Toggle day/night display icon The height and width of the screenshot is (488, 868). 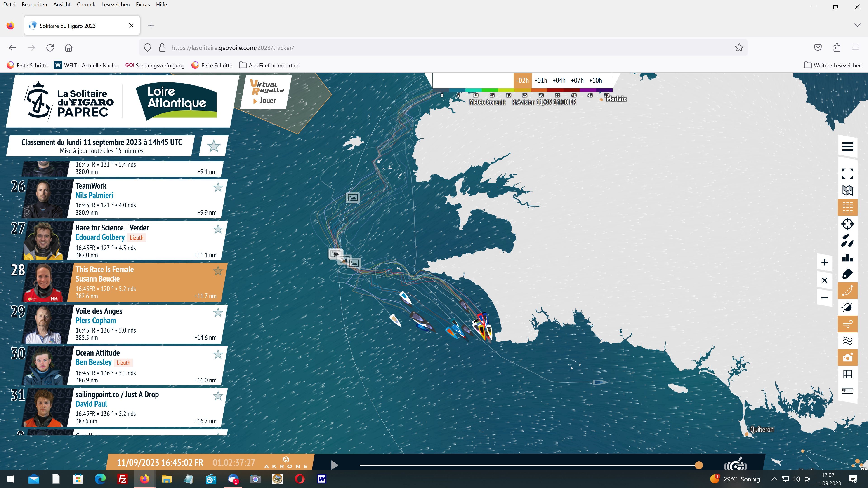(x=847, y=307)
